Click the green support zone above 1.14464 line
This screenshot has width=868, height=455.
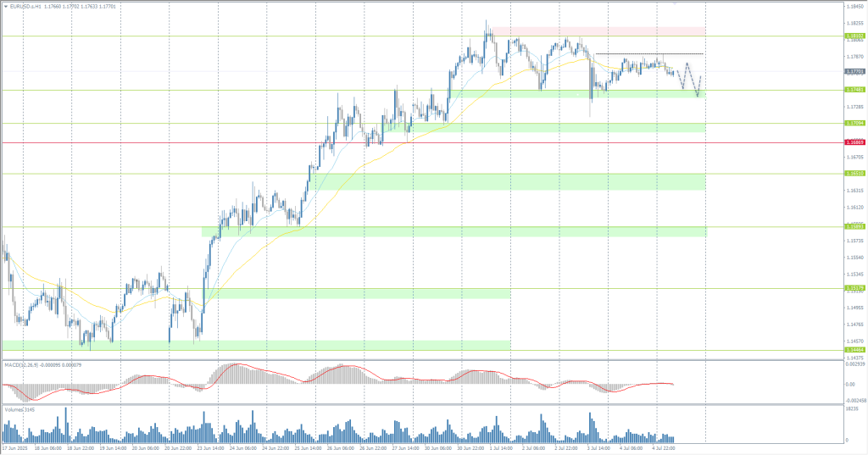pyautogui.click(x=254, y=345)
